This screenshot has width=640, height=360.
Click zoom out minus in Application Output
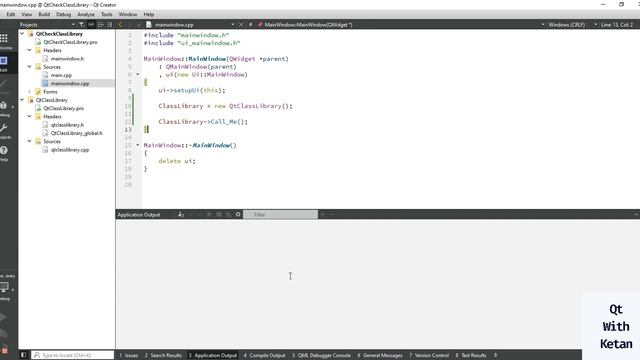[x=332, y=214]
